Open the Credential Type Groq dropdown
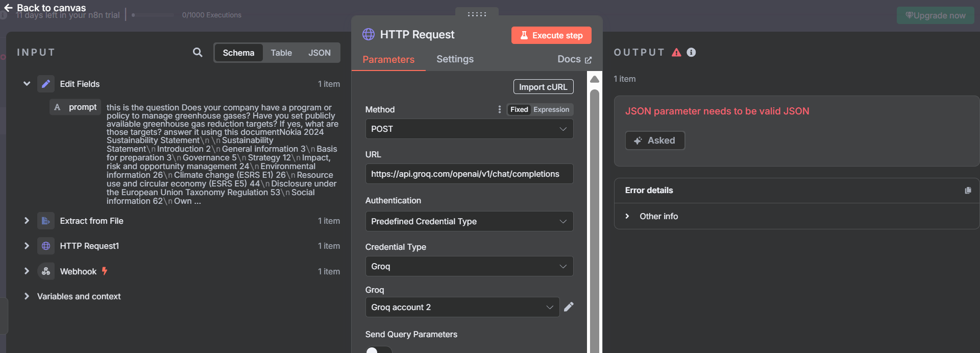 click(469, 266)
